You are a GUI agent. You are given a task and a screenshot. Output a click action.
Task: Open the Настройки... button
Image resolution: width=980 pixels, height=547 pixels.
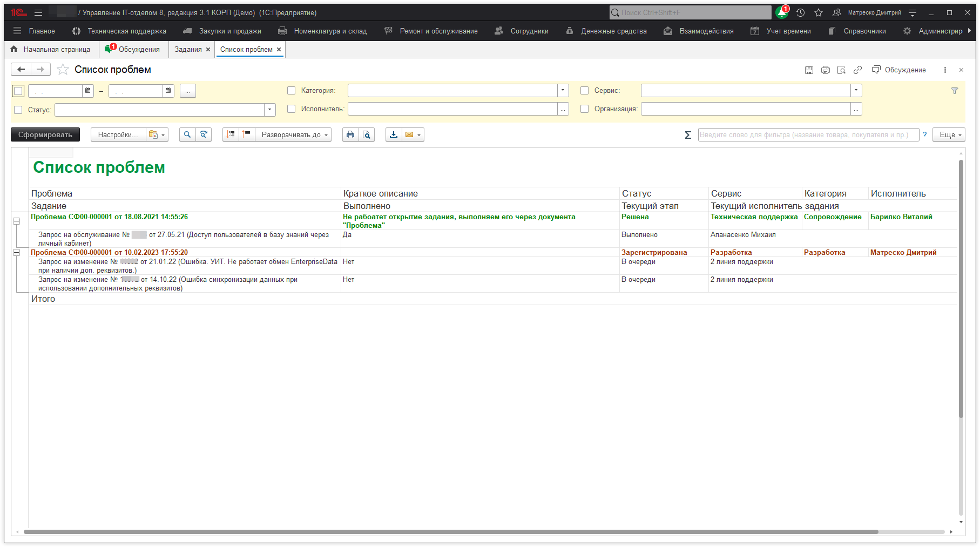[x=118, y=134]
